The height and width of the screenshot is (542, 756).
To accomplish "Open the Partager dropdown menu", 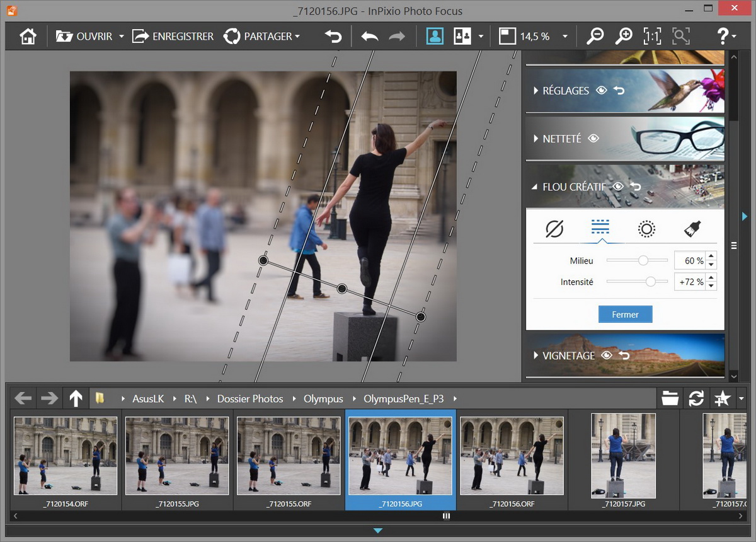I will click(x=261, y=37).
